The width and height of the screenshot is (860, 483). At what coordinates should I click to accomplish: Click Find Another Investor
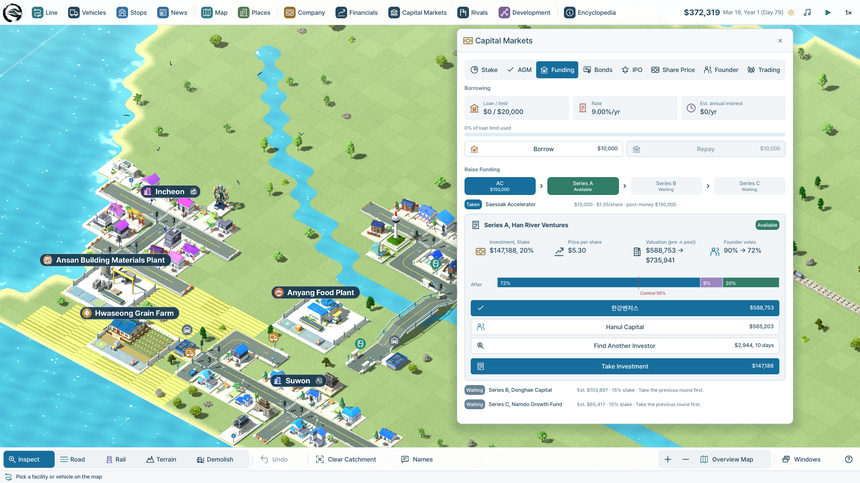pyautogui.click(x=625, y=345)
